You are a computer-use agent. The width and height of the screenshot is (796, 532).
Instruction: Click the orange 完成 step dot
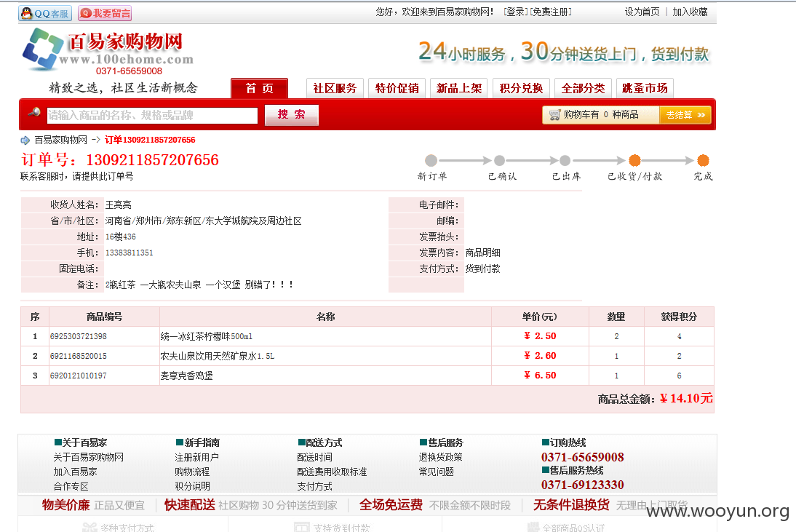click(x=703, y=160)
